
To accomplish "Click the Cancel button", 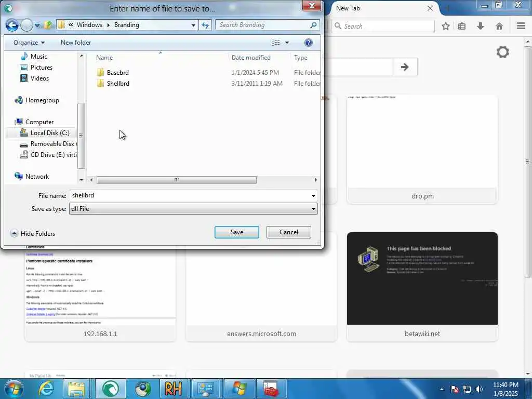I will point(289,232).
